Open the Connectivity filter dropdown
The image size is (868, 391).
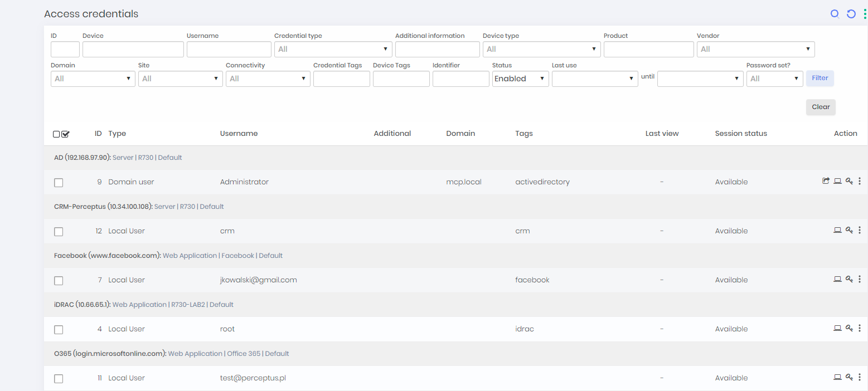[268, 79]
